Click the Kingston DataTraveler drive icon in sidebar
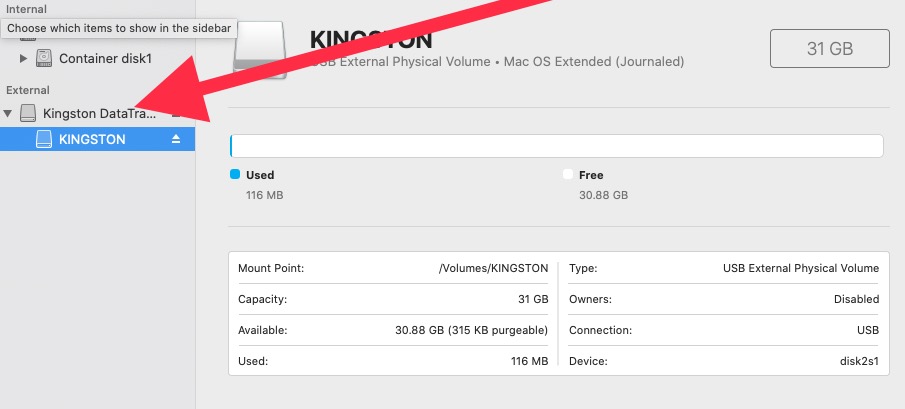905x409 pixels. tap(27, 113)
